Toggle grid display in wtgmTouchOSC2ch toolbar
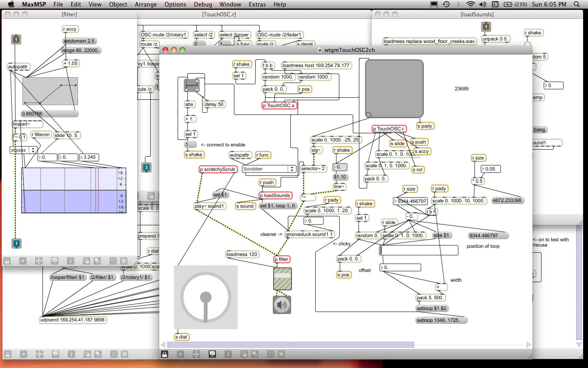Screen dimensions: 588x368 [x=270, y=354]
